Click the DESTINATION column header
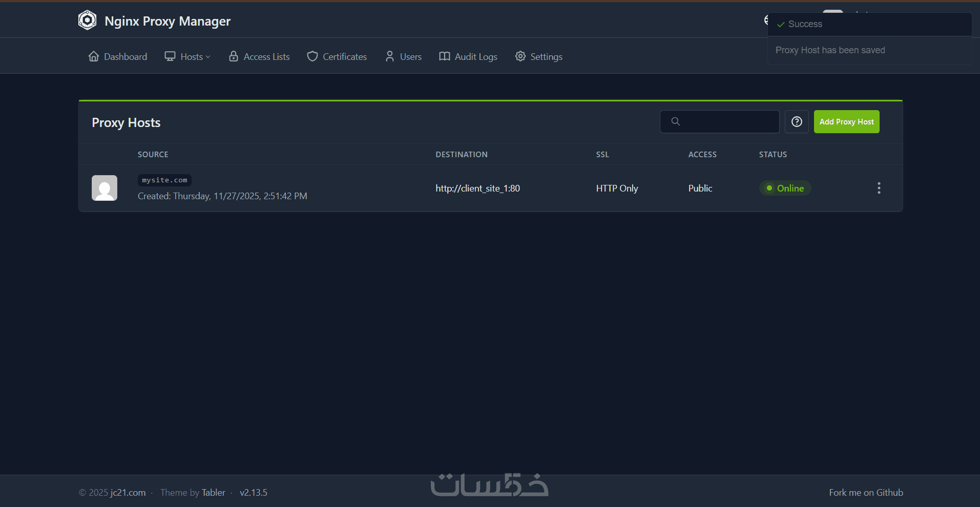980x507 pixels. pos(462,154)
